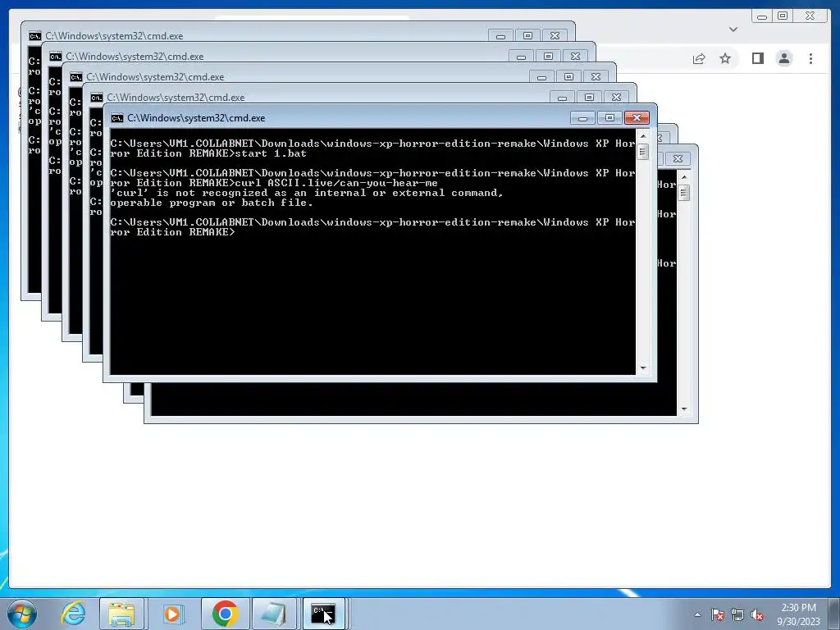Screen dimensions: 840x630
Task: Close the front cmd.exe window
Action: (x=637, y=118)
